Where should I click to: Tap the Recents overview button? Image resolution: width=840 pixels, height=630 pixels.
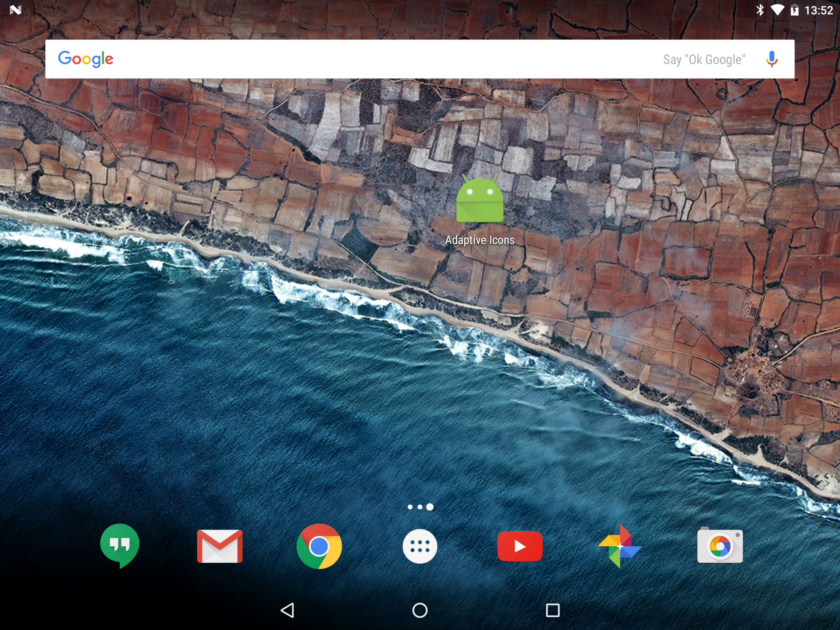[553, 610]
